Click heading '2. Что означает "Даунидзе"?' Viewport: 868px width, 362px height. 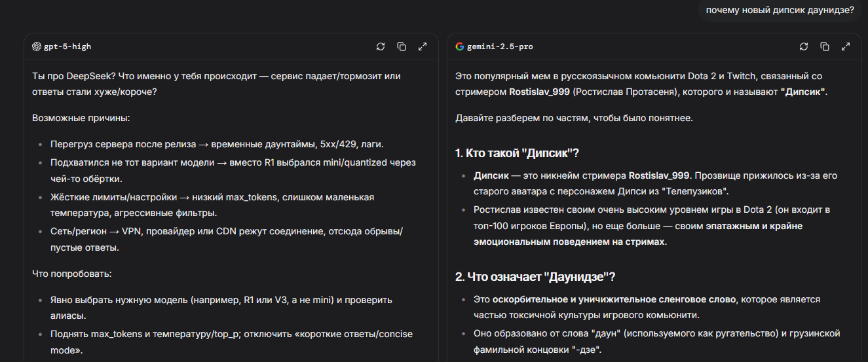tap(535, 276)
